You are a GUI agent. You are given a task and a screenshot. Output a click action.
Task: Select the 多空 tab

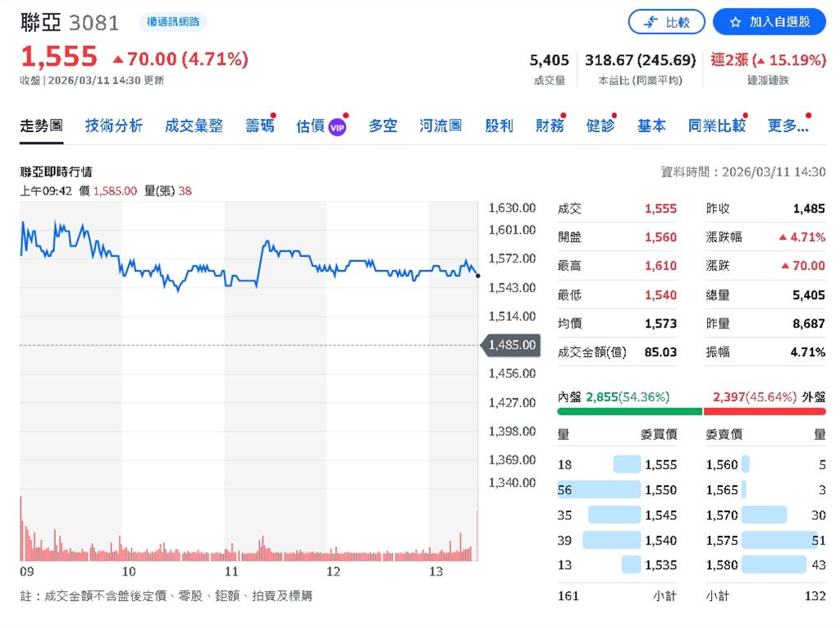click(x=382, y=126)
